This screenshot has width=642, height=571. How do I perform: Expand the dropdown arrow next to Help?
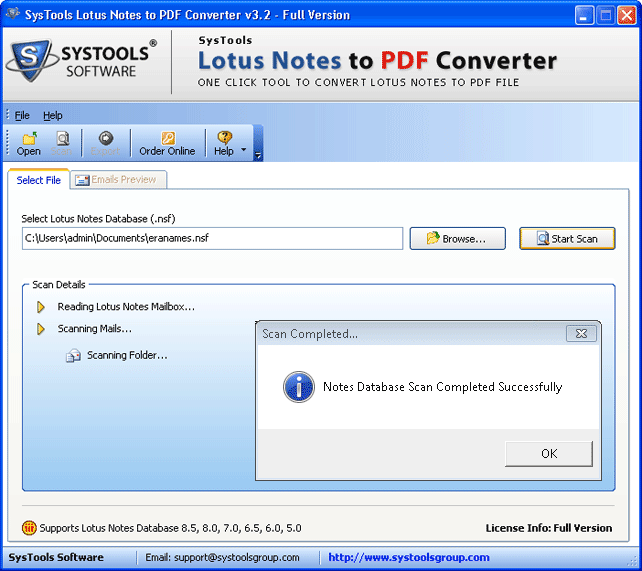244,149
